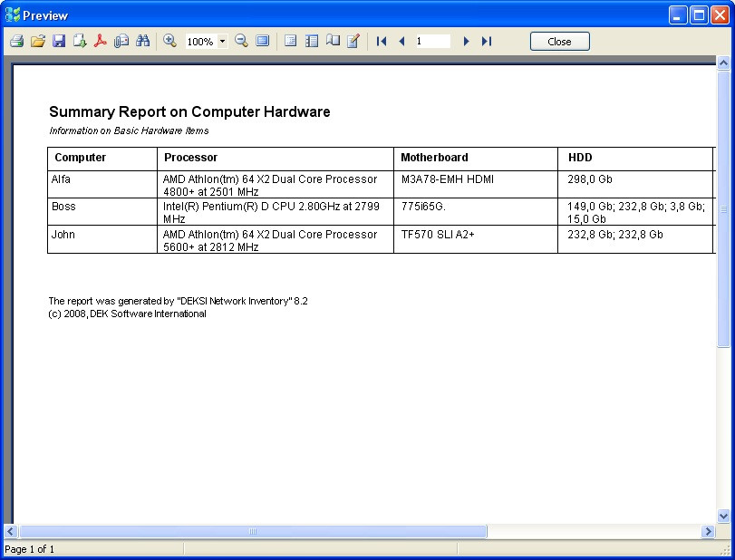
Task: Maximize the Preview window
Action: click(x=699, y=15)
